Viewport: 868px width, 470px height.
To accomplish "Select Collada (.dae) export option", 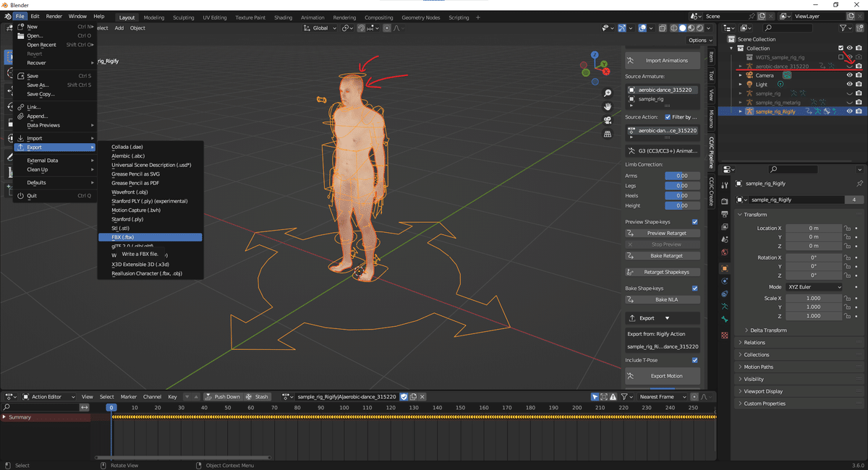I will (x=150, y=147).
